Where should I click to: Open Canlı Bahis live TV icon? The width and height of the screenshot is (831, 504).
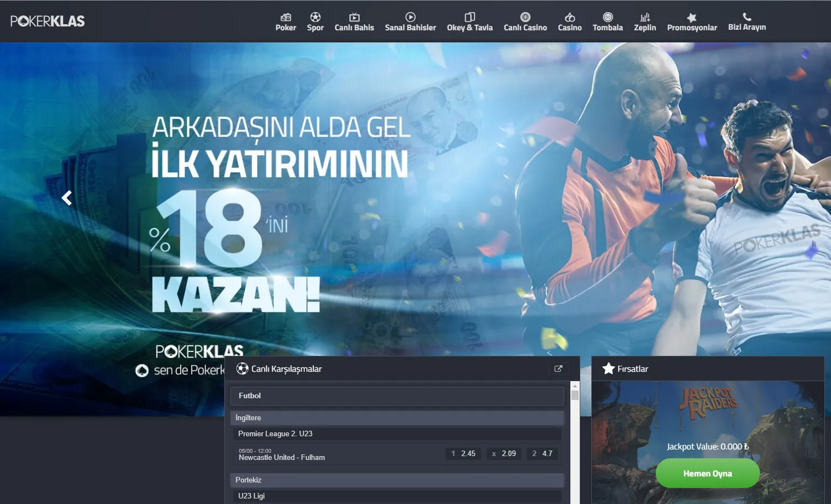[x=354, y=18]
